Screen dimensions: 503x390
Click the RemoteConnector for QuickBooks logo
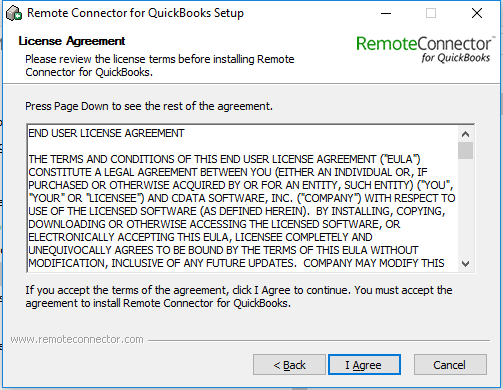[x=424, y=49]
